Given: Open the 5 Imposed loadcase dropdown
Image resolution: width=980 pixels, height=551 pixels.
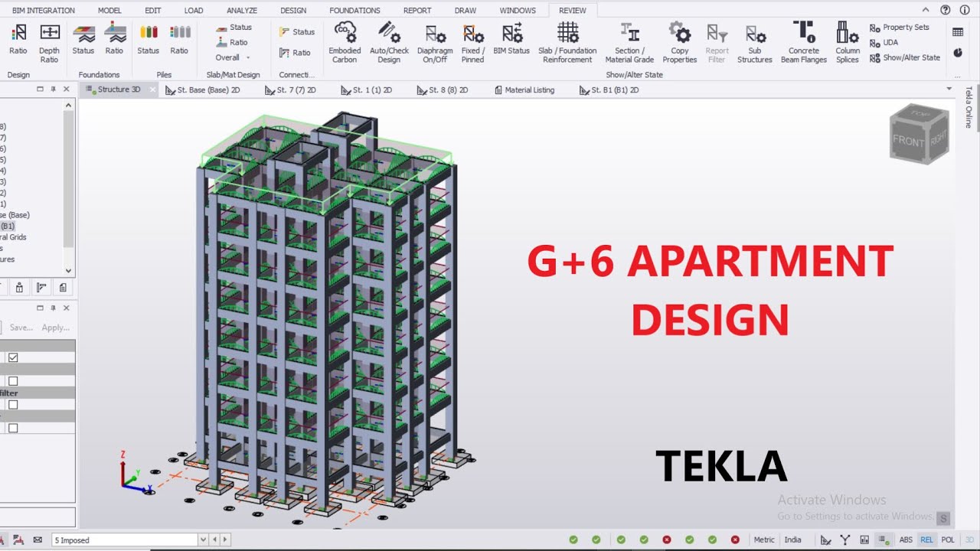Looking at the screenshot, I should pyautogui.click(x=203, y=540).
